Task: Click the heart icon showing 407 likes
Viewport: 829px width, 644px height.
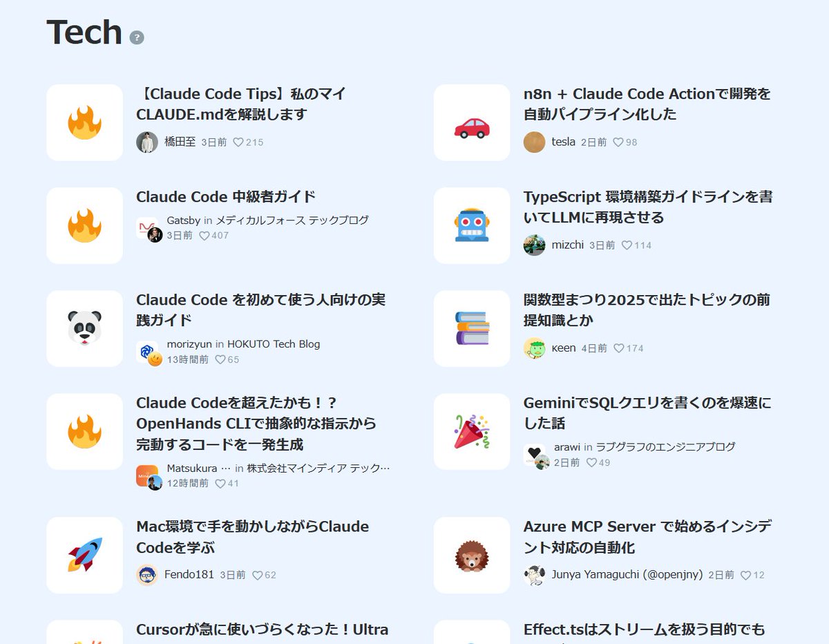Action: point(204,236)
